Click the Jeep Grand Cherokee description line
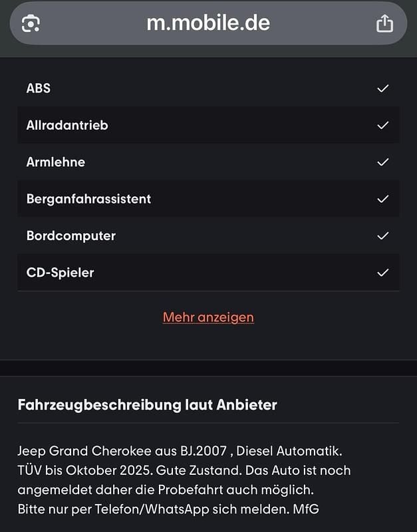 tap(180, 452)
